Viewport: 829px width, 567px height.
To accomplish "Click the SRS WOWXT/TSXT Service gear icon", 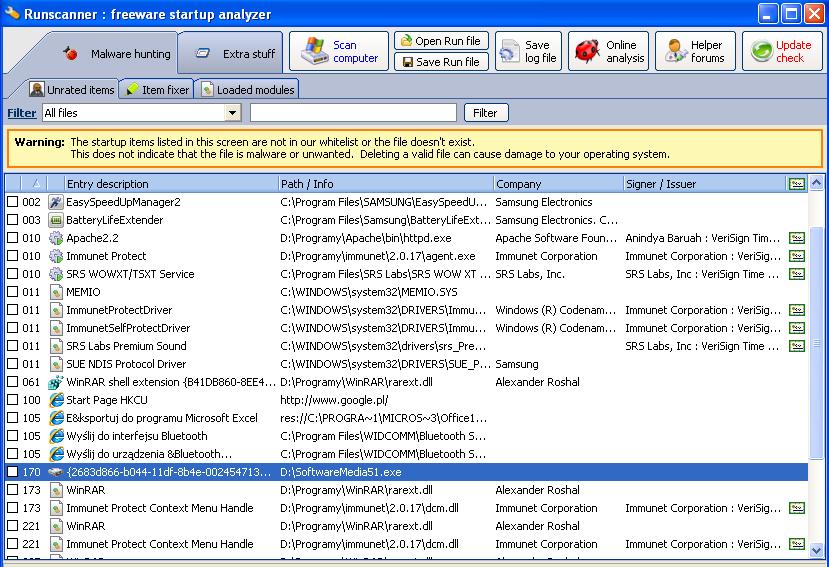I will [56, 274].
